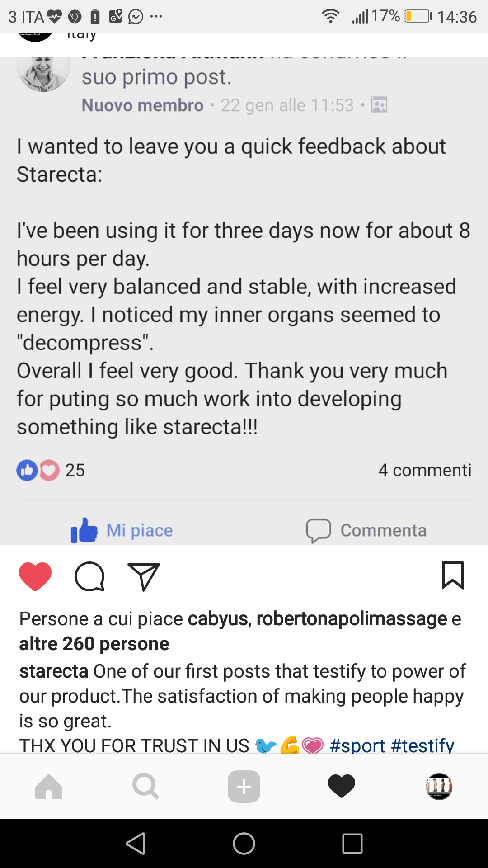Open starecta username in the caption
The height and width of the screenshot is (868, 488).
(53, 671)
